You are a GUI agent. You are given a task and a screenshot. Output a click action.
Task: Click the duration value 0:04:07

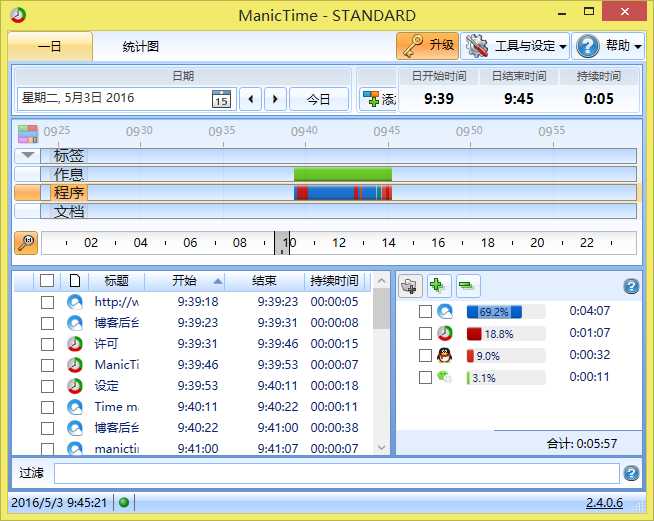pyautogui.click(x=589, y=311)
